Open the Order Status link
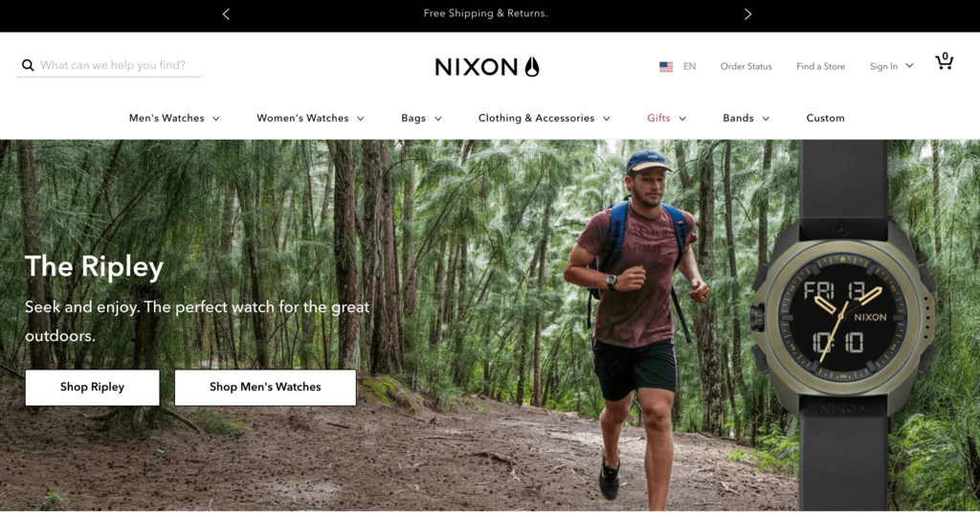 pos(746,66)
